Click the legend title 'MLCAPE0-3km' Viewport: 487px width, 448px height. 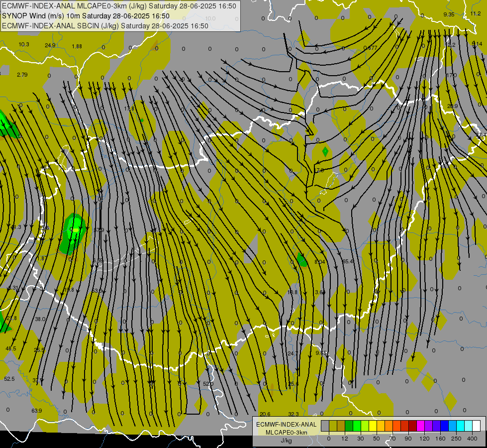pos(287,433)
